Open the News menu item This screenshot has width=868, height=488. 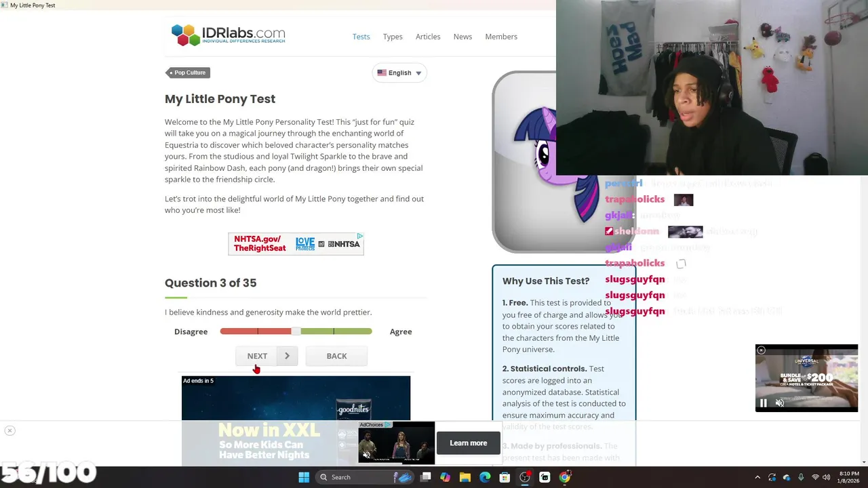[x=462, y=37]
